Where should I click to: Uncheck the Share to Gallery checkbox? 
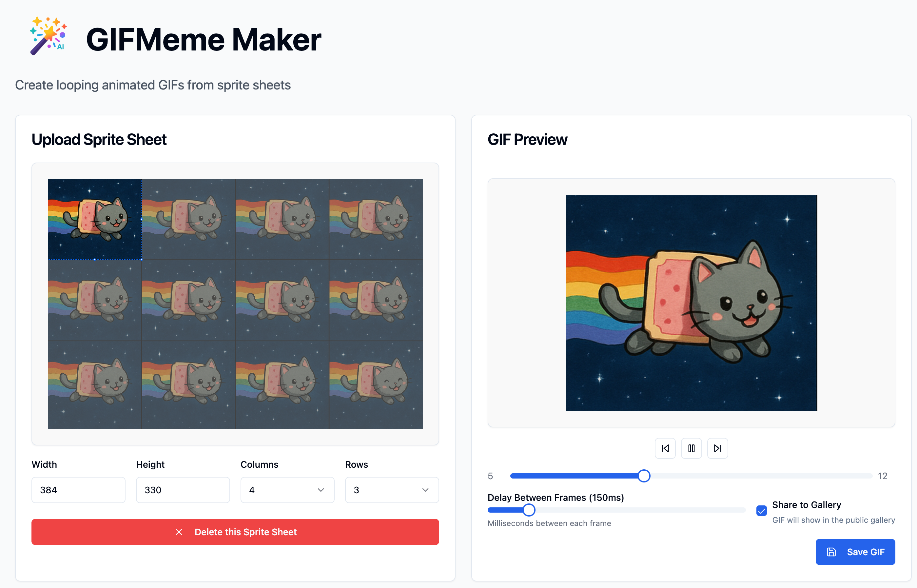click(761, 511)
